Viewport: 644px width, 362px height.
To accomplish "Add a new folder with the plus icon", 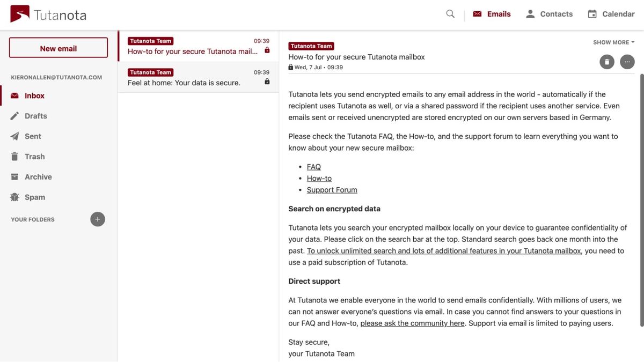I will pos(97,218).
